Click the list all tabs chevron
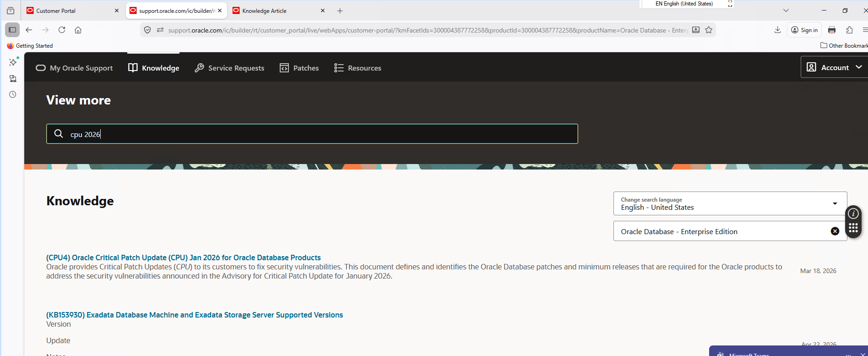Image resolution: width=868 pixels, height=356 pixels. [786, 11]
